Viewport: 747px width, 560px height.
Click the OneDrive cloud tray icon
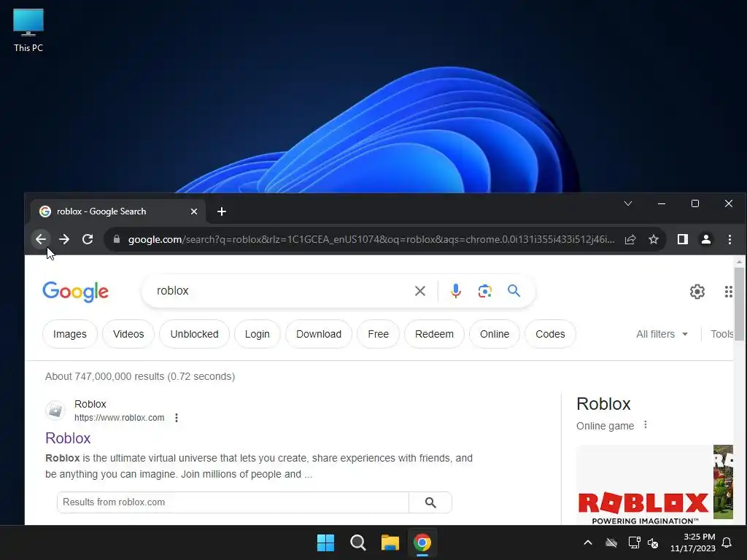[611, 542]
